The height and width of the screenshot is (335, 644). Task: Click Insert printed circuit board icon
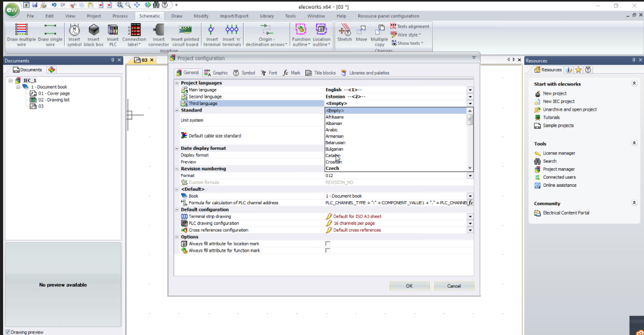[x=185, y=29]
